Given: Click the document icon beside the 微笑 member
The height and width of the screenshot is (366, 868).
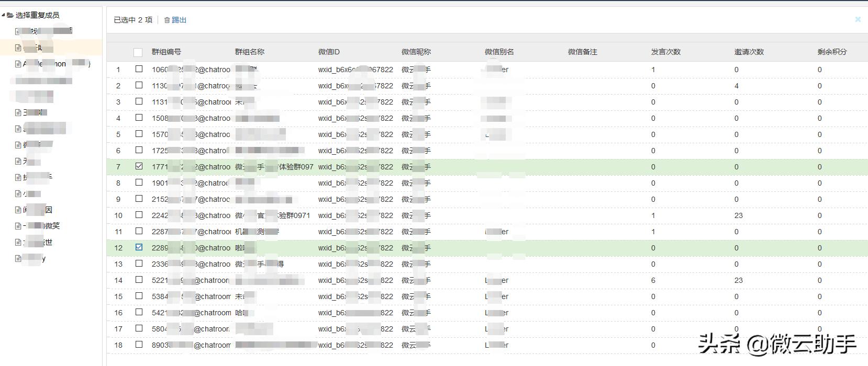Looking at the screenshot, I should point(18,226).
